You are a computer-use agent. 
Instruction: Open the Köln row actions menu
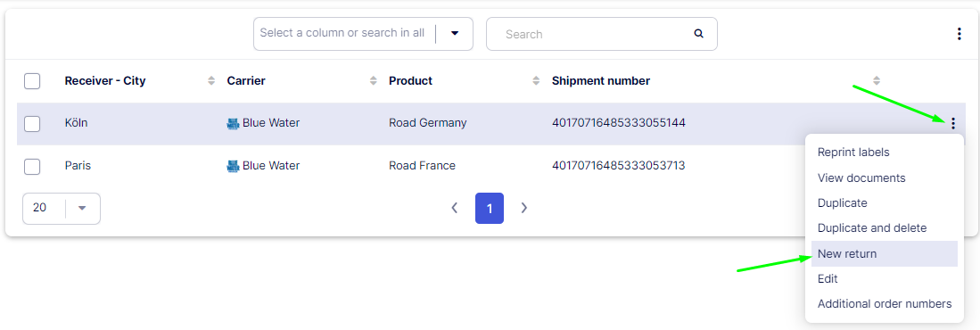[952, 123]
